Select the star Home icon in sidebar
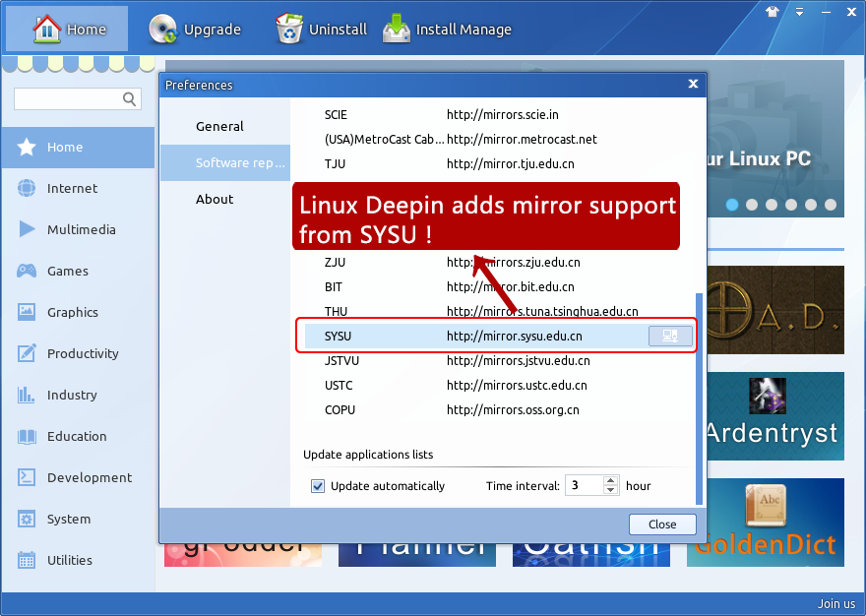866x616 pixels. tap(27, 147)
